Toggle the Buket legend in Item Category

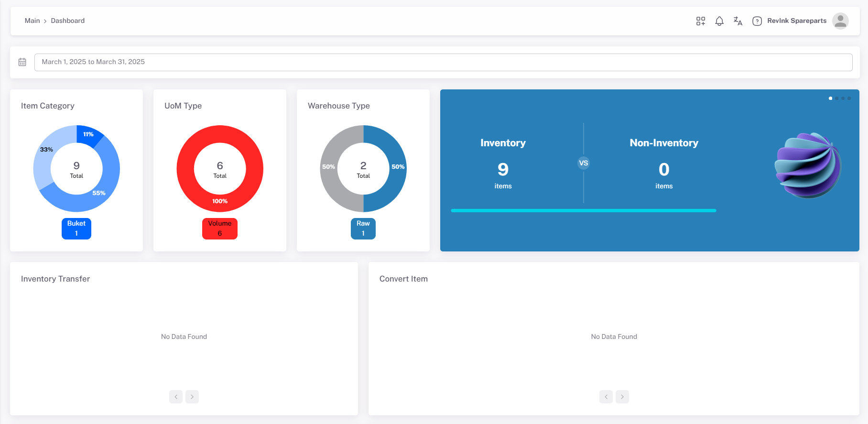pos(76,228)
